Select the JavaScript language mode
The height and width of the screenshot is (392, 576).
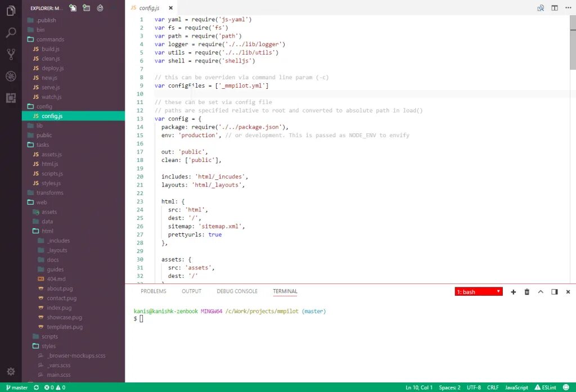(516, 388)
